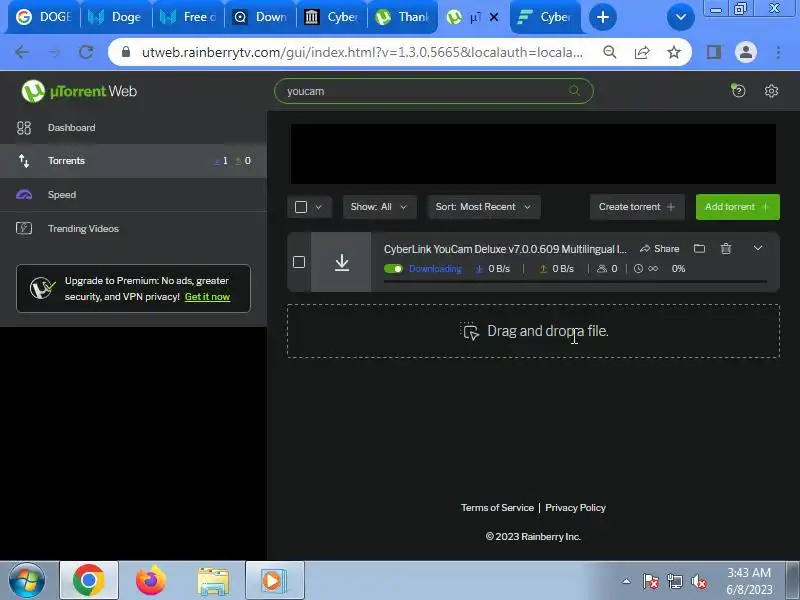Open File Explorer from the taskbar
Screen dimensions: 800x600
pos(213,581)
